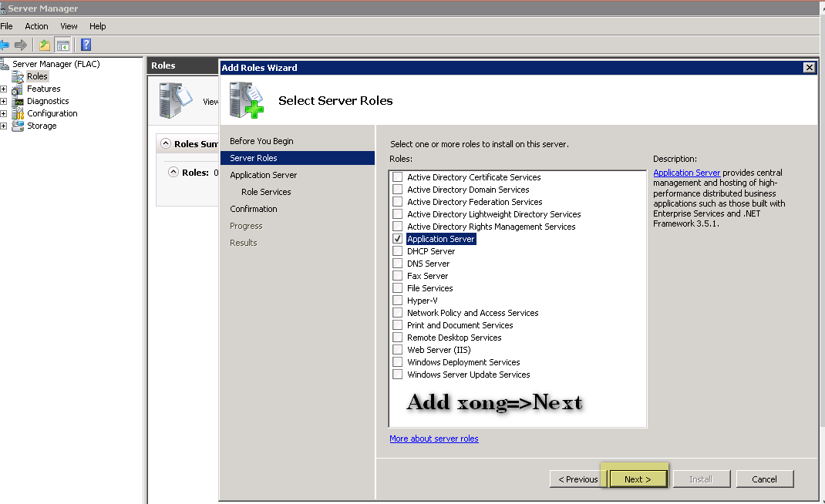825x504 pixels.
Task: Expand the Diagnostics tree node
Action: pyautogui.click(x=3, y=101)
